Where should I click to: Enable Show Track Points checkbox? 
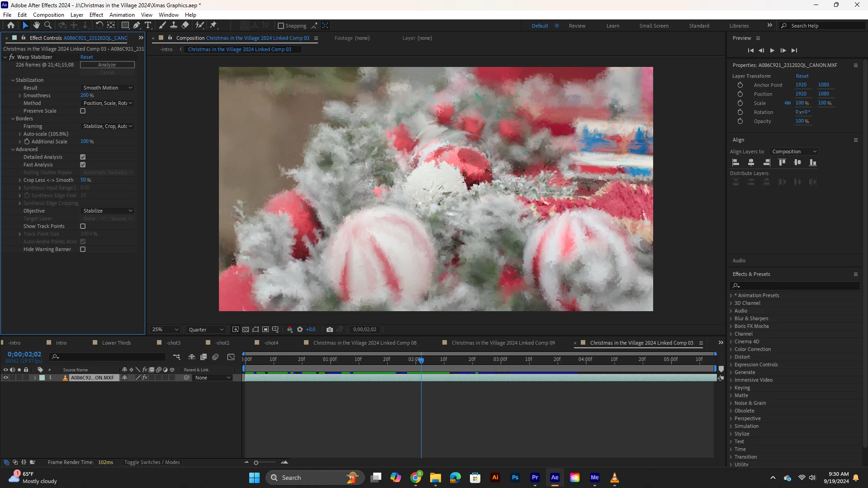(x=83, y=226)
